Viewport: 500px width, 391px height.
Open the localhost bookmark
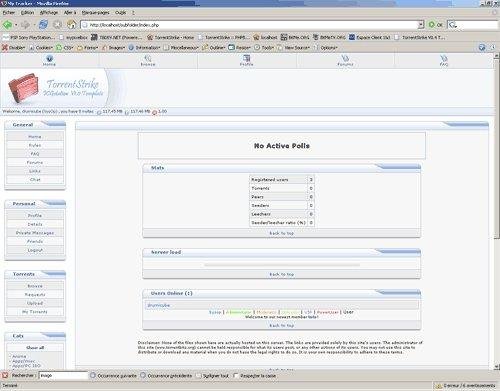point(265,37)
